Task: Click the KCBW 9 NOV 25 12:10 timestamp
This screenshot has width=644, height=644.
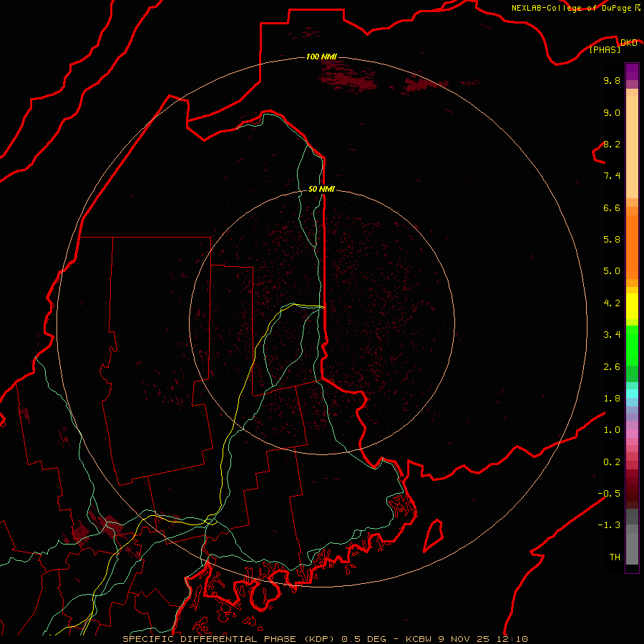Action: 467,639
